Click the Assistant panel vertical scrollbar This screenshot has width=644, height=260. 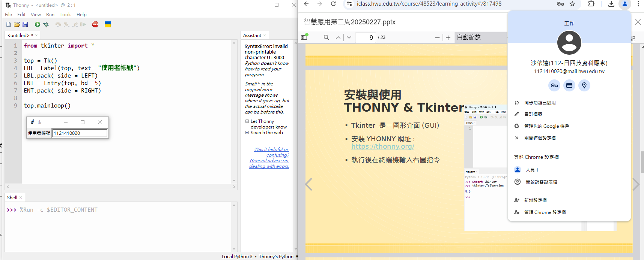point(295,146)
